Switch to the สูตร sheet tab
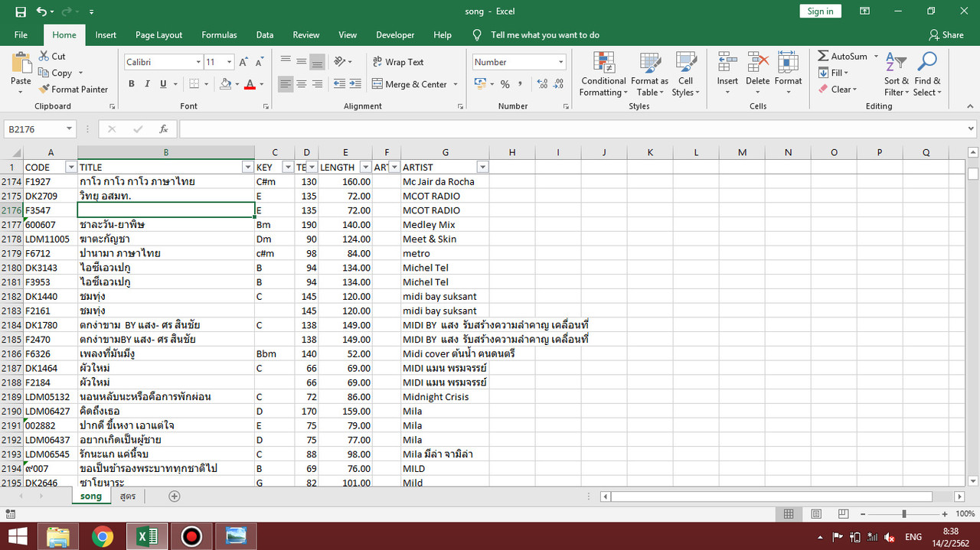This screenshot has height=550, width=980. tap(128, 496)
